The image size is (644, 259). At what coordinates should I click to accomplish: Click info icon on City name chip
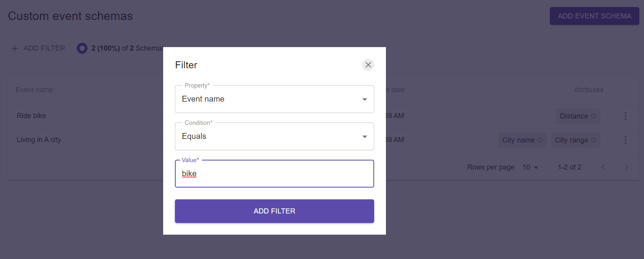[x=540, y=140]
